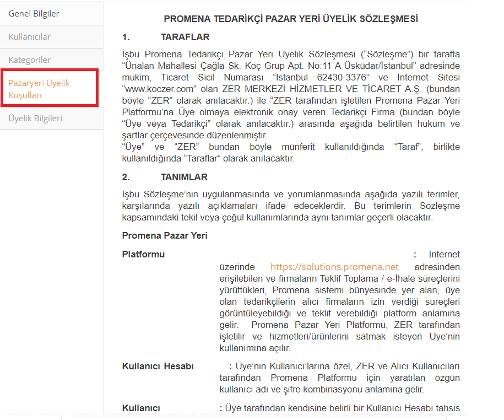Viewport: 504px width, 420px height.
Task: Click the 'TARAFLAR' section heading
Action: 185,37
